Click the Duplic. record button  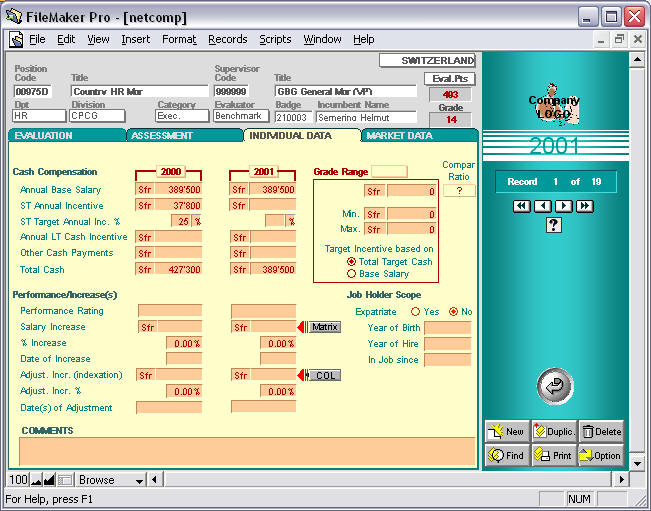tap(554, 431)
